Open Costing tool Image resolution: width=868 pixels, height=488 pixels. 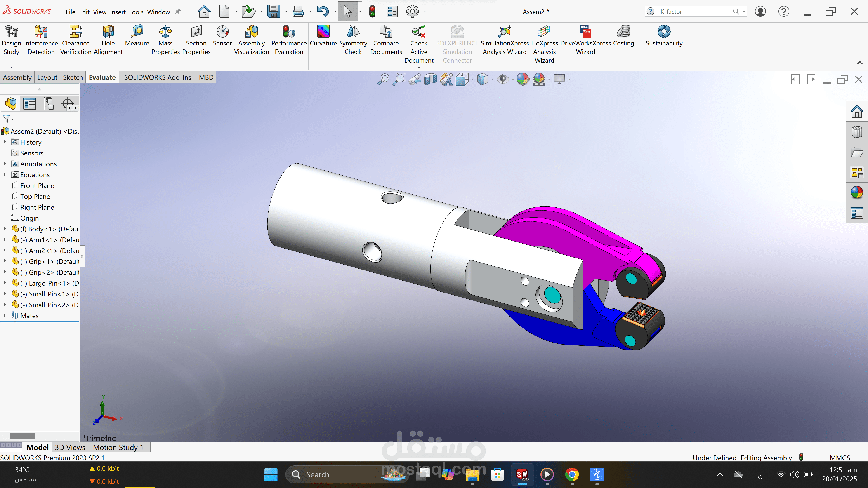coord(623,36)
